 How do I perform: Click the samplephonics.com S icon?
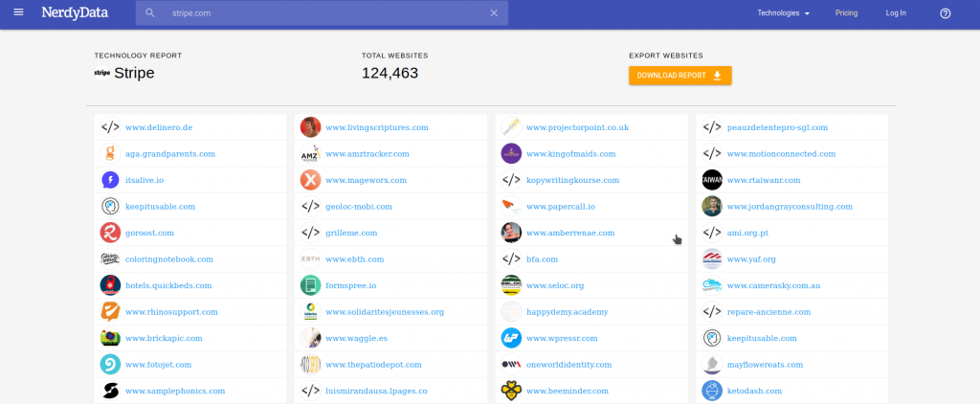point(110,391)
